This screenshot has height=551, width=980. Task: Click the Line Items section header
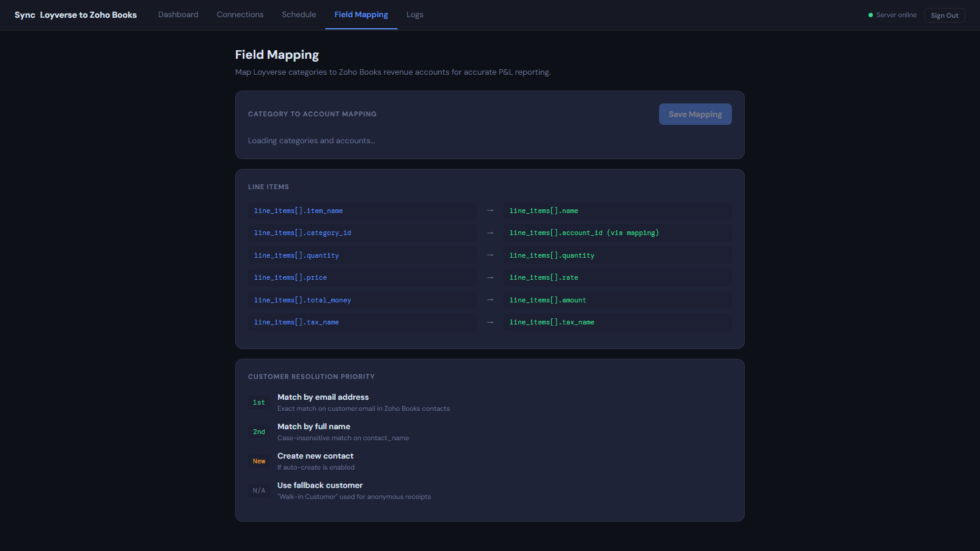coord(268,187)
